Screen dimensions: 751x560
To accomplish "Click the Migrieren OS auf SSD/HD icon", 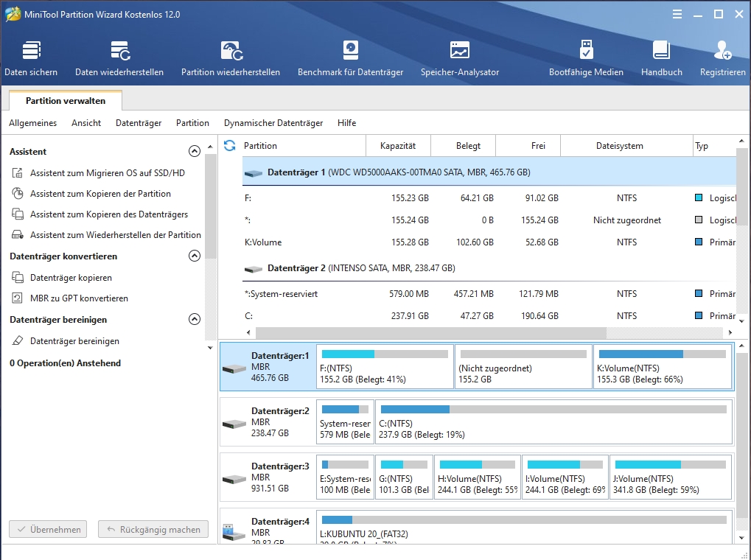I will 18,173.
